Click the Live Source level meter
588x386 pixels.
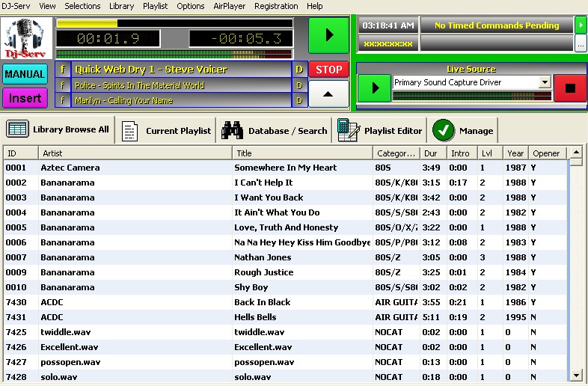(472, 96)
